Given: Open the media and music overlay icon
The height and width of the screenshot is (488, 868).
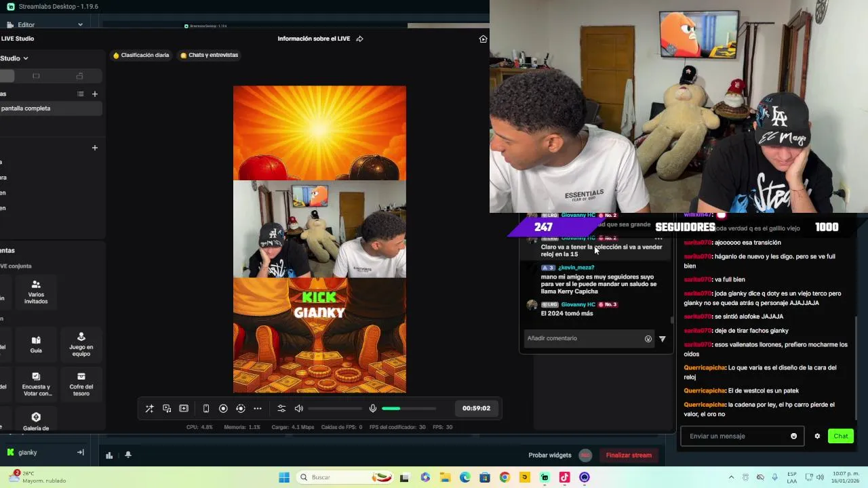Looking at the screenshot, I should [167, 409].
